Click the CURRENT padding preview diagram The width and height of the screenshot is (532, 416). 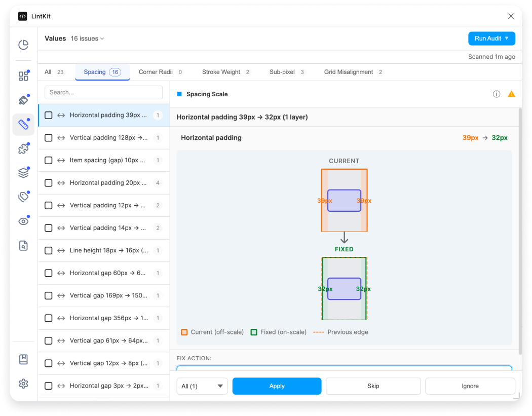coord(345,201)
